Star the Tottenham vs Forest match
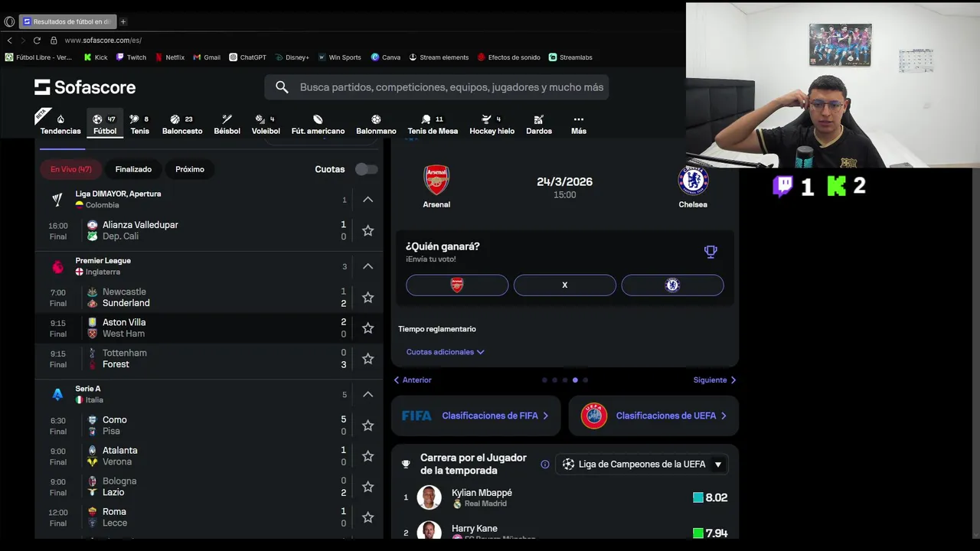This screenshot has width=980, height=551. point(367,358)
